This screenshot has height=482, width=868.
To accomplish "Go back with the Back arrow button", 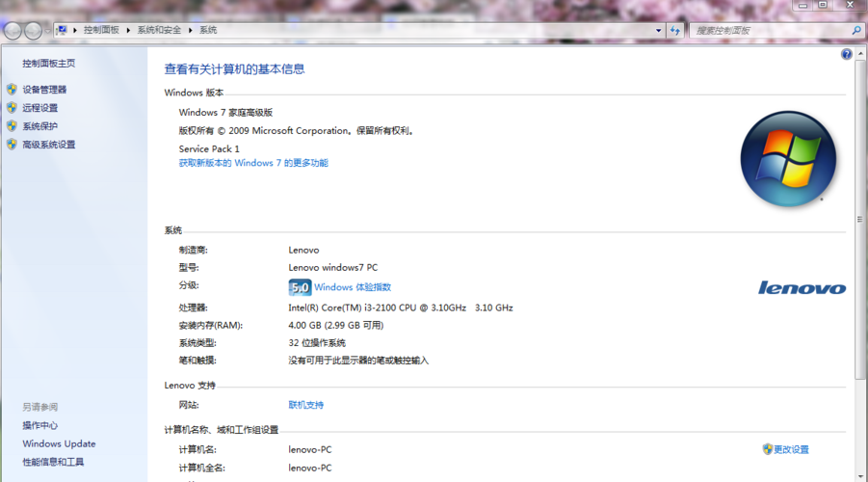I will point(13,31).
